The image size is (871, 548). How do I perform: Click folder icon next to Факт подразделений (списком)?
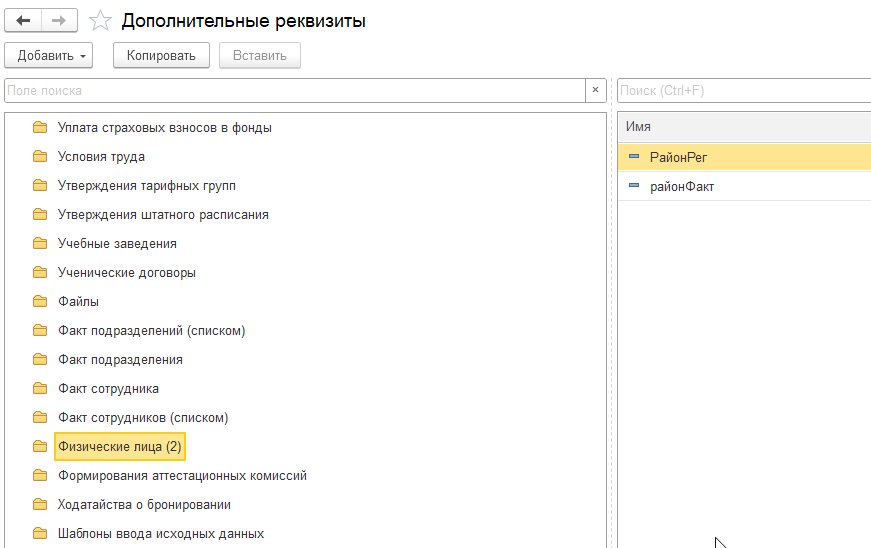pyautogui.click(x=40, y=330)
